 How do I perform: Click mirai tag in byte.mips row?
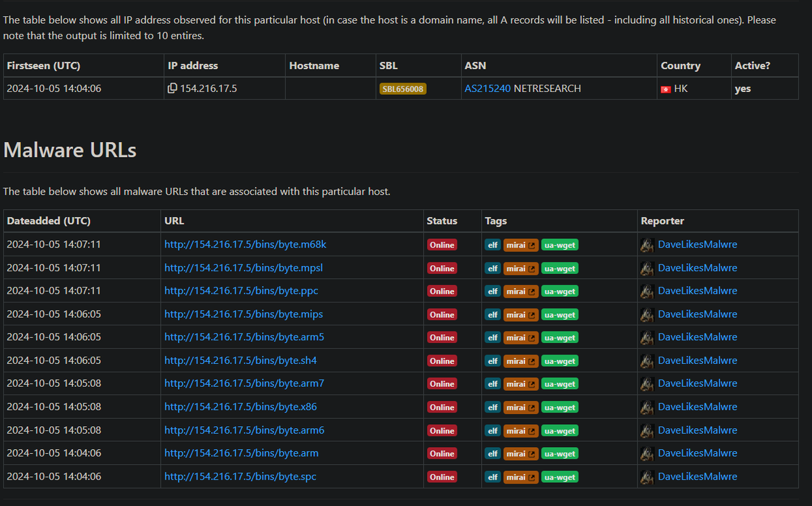(x=520, y=315)
